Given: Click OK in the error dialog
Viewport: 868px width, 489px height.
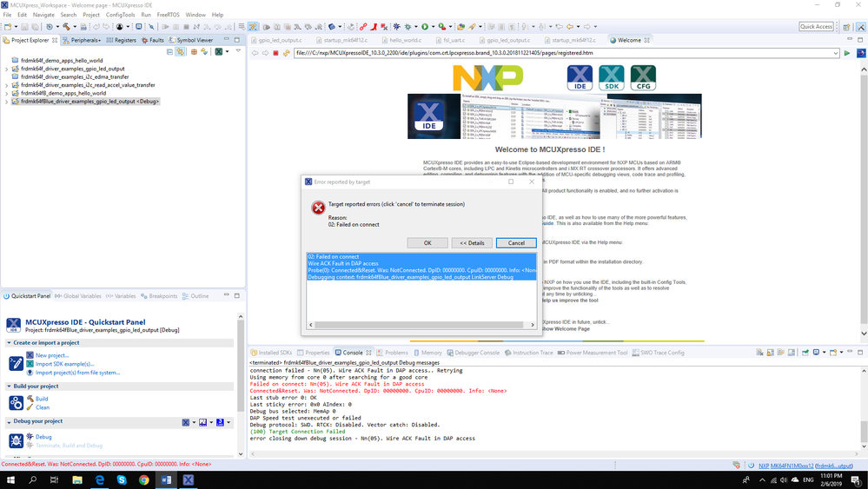Looking at the screenshot, I should pyautogui.click(x=427, y=243).
